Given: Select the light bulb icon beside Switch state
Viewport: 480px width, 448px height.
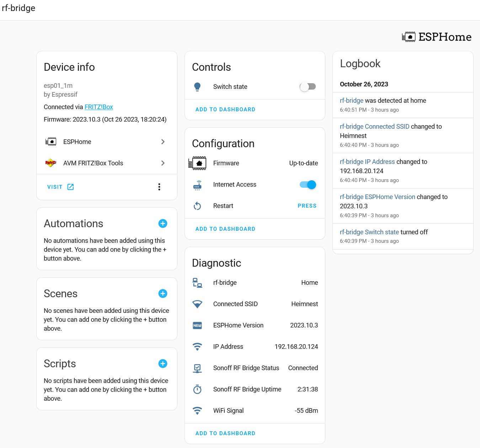Looking at the screenshot, I should coord(197,86).
